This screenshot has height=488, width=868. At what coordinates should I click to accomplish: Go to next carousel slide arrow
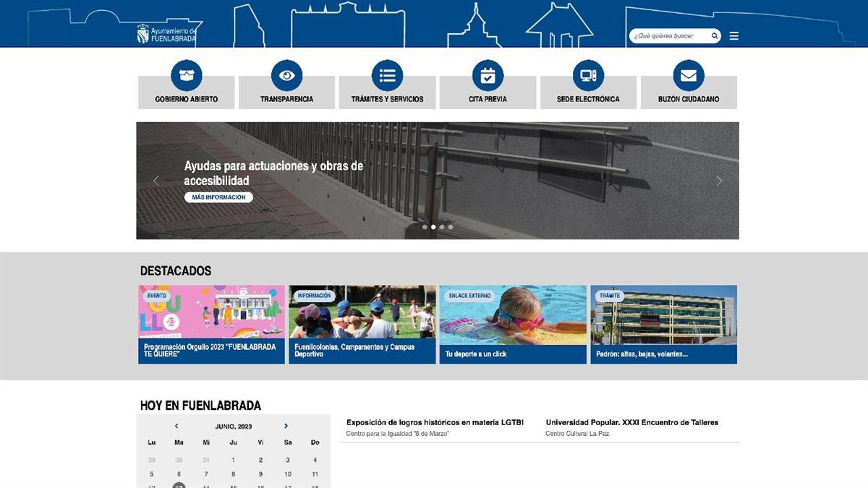click(x=719, y=181)
